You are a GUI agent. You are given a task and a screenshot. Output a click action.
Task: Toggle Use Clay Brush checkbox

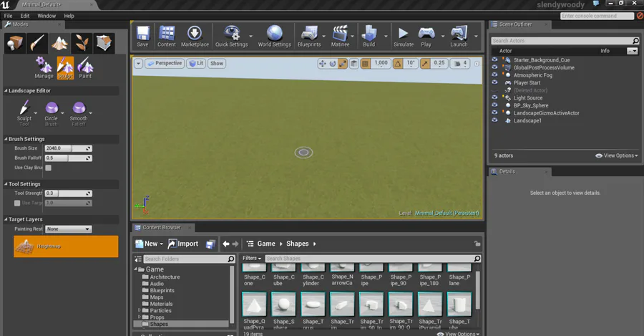49,168
